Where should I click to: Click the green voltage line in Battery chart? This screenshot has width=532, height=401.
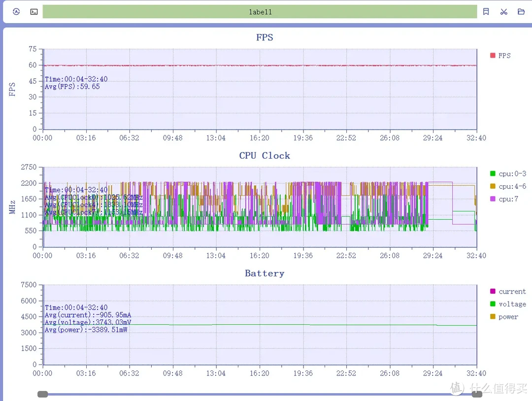[x=260, y=325]
